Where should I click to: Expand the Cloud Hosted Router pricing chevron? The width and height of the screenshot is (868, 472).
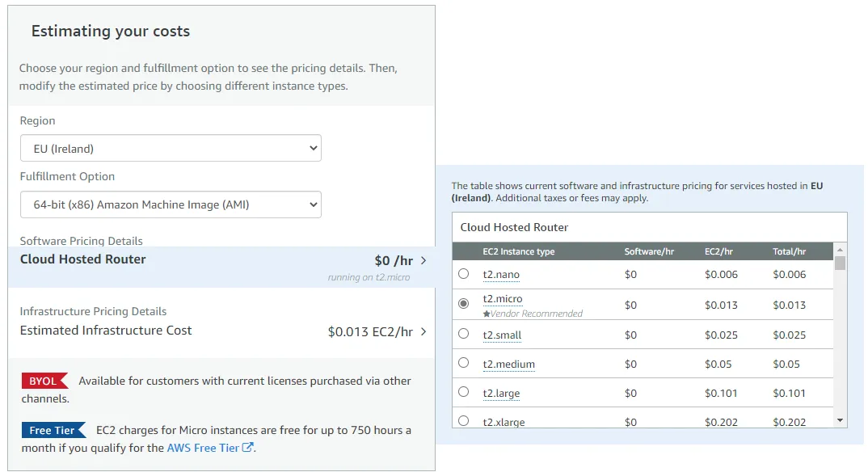(423, 260)
